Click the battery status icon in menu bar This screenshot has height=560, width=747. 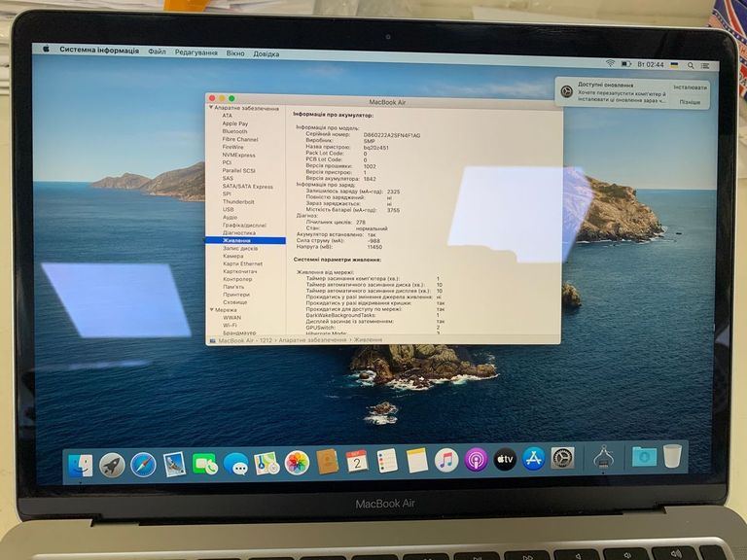coord(626,64)
